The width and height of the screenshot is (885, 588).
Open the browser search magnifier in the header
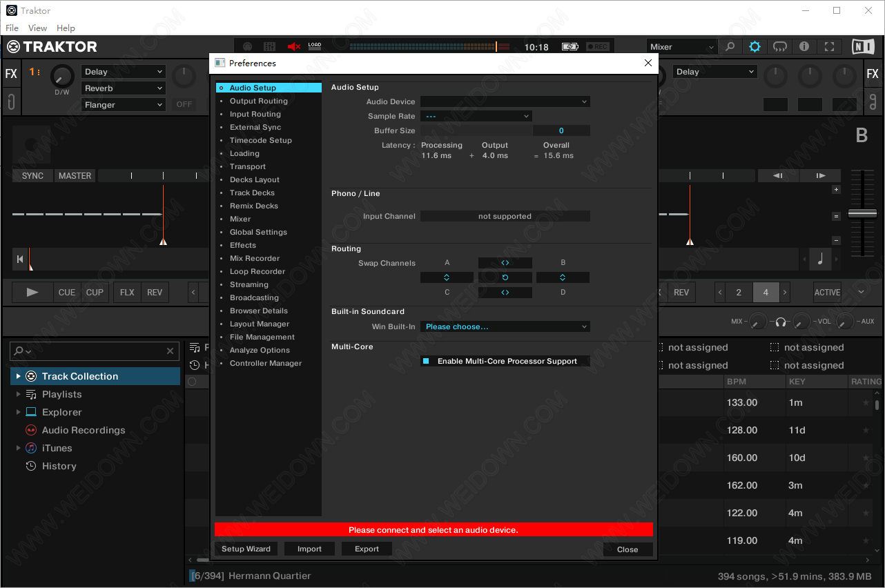point(730,47)
